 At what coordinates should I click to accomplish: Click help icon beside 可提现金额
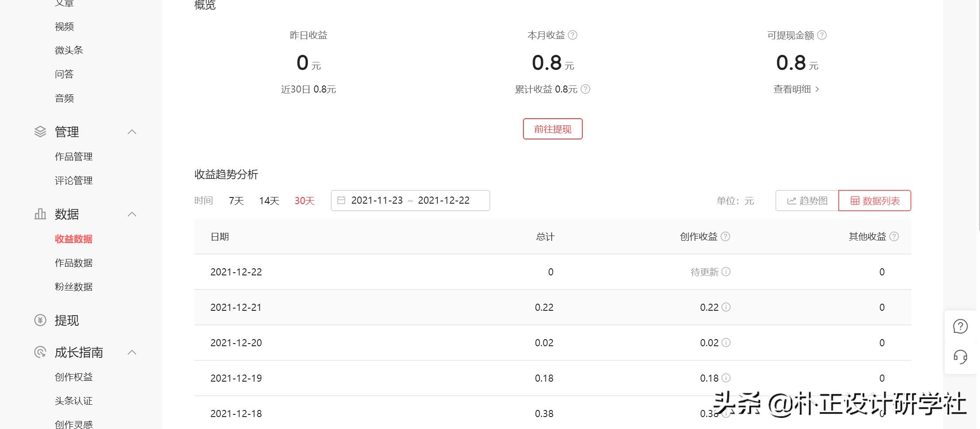822,35
